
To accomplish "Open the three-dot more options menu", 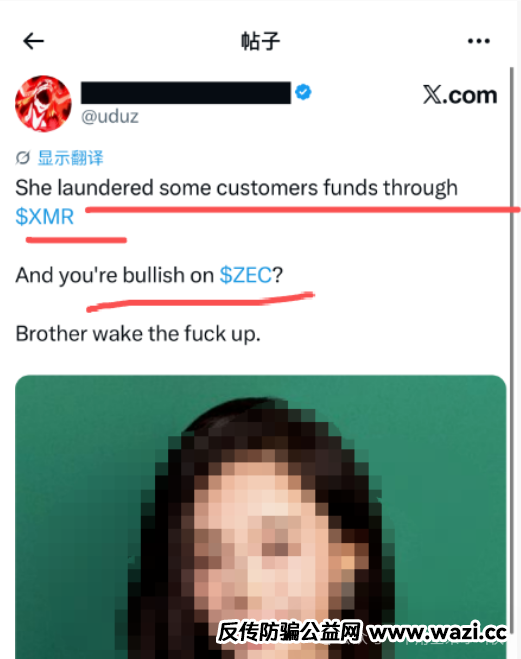I will 479,41.
